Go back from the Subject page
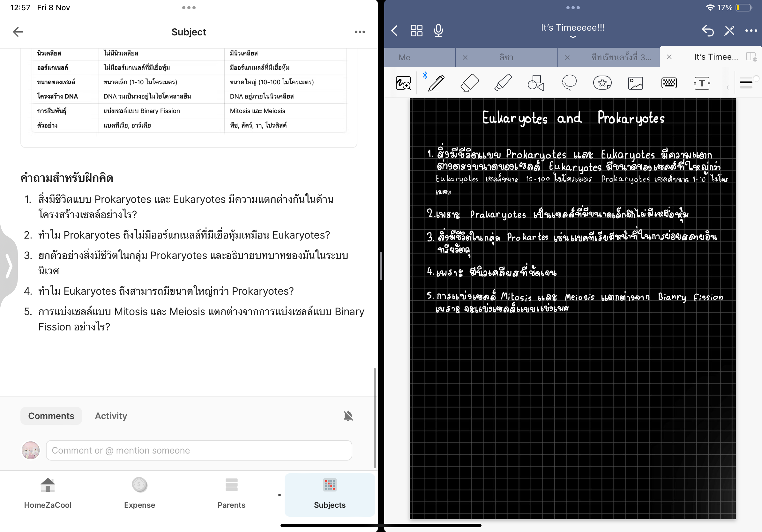This screenshot has width=762, height=532. (x=18, y=32)
